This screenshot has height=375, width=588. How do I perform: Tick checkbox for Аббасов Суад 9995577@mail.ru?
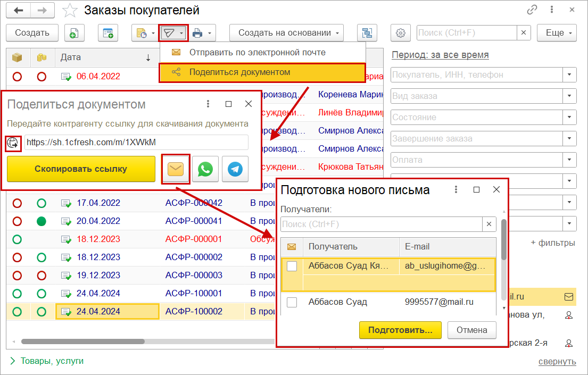point(292,302)
